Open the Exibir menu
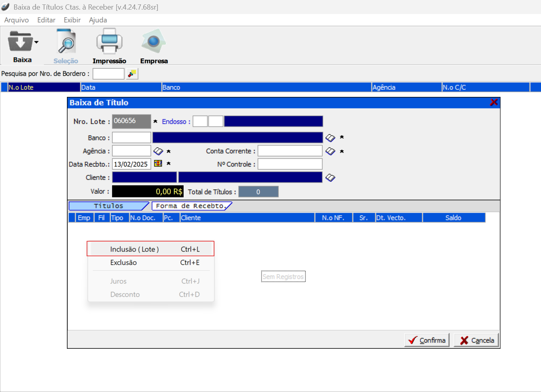541x392 pixels. [72, 20]
